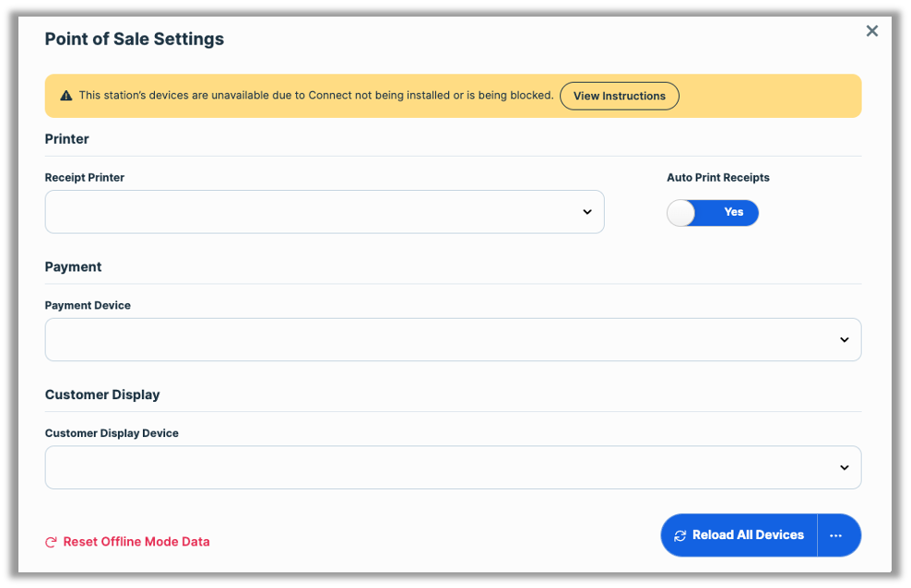
Task: Toggle the Auto Print Receipts switch
Action: coord(713,213)
